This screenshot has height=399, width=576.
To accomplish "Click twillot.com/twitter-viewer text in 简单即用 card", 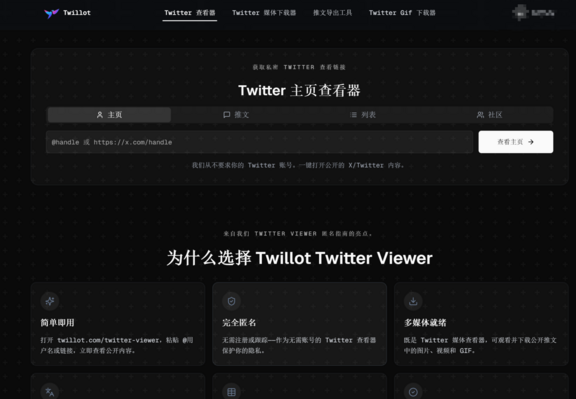I will [x=108, y=340].
